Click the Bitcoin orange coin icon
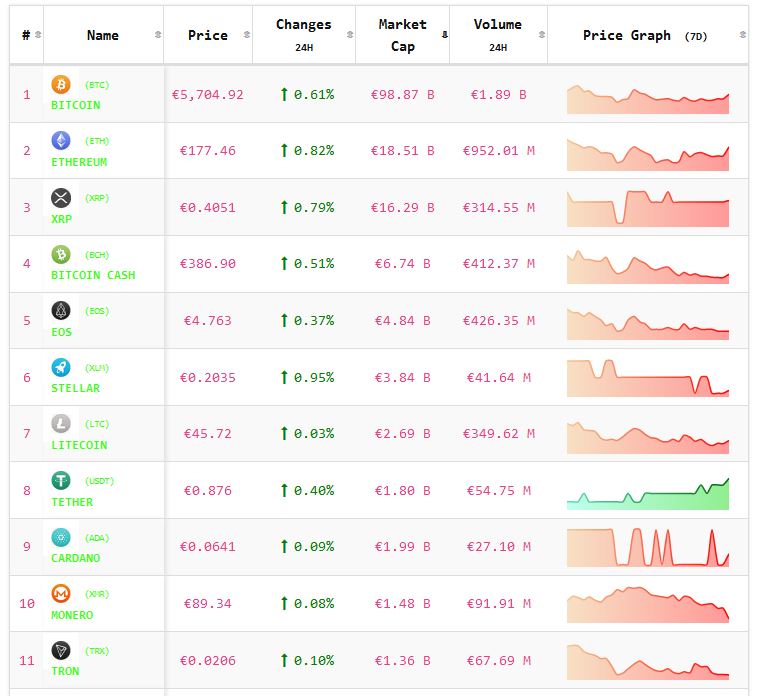The height and width of the screenshot is (696, 757). pyautogui.click(x=61, y=85)
